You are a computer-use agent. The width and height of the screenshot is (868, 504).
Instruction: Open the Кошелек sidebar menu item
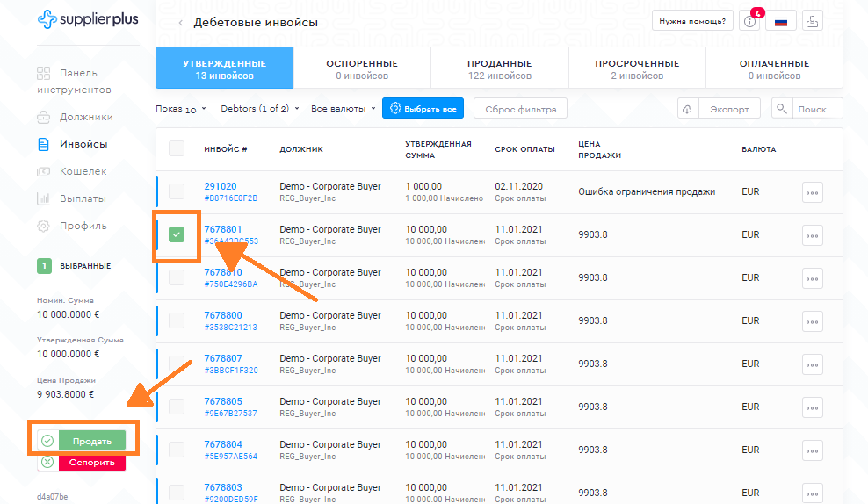pyautogui.click(x=83, y=171)
